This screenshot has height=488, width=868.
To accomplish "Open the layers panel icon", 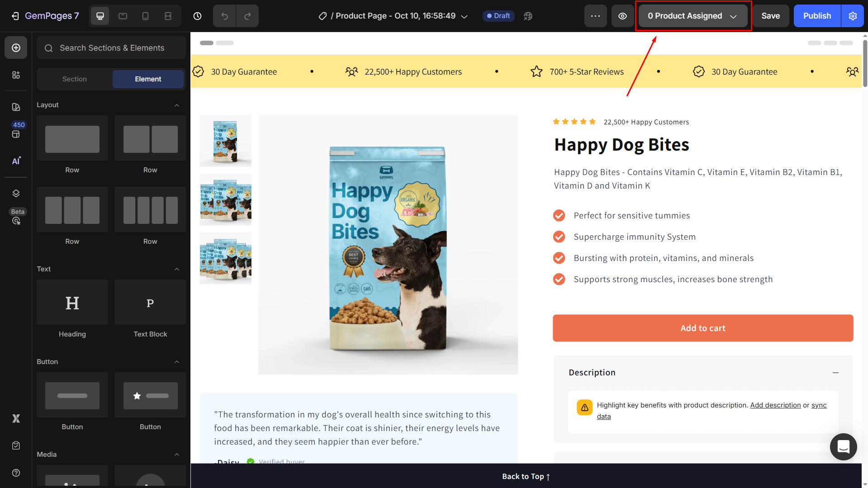I will pyautogui.click(x=16, y=194).
